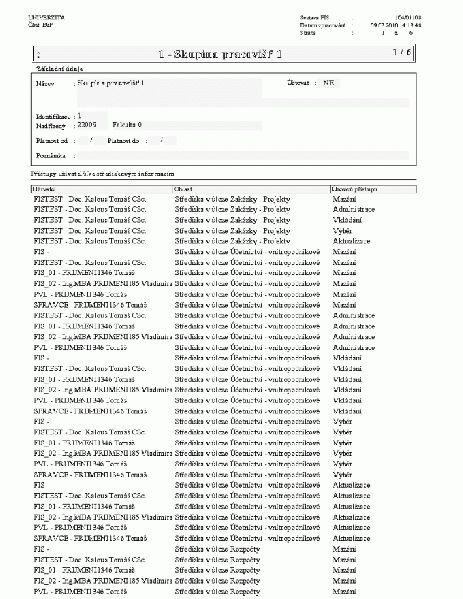Click 'Mazání' in the FIS_01 Účetnictví row
This screenshot has height=599, width=463.
pos(344,273)
